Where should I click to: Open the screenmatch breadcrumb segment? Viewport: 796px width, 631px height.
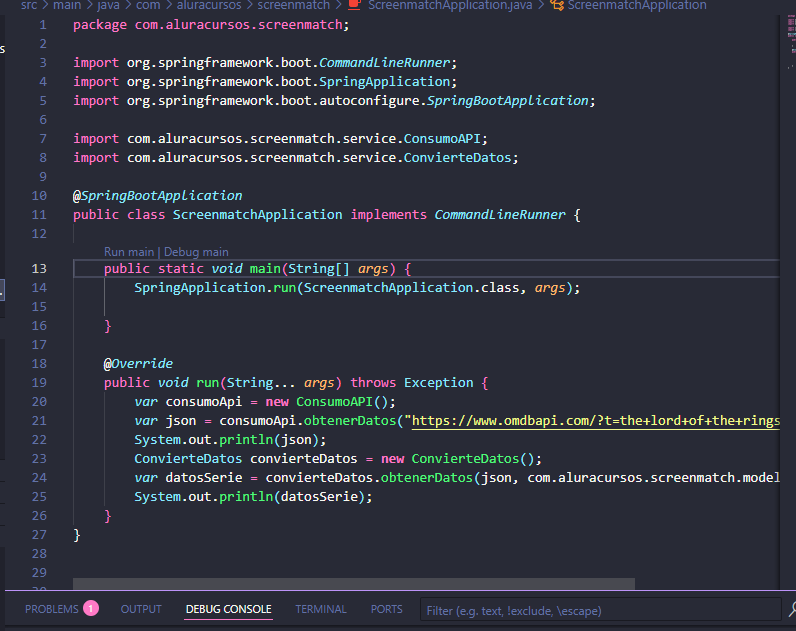(293, 5)
